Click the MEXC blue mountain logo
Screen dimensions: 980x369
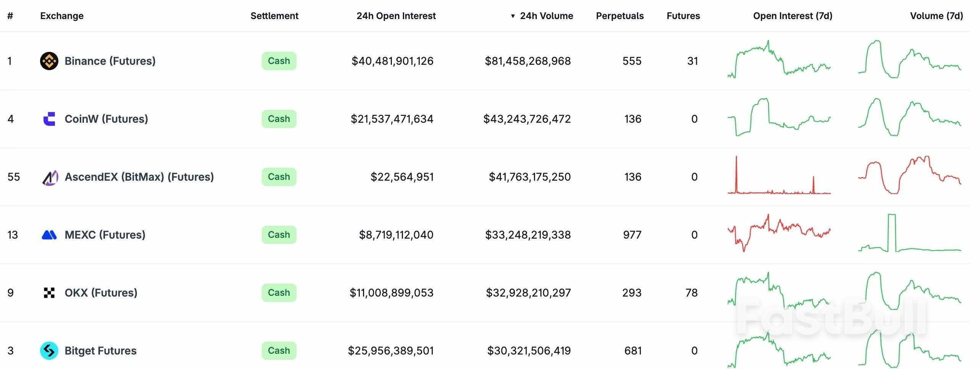(49, 235)
